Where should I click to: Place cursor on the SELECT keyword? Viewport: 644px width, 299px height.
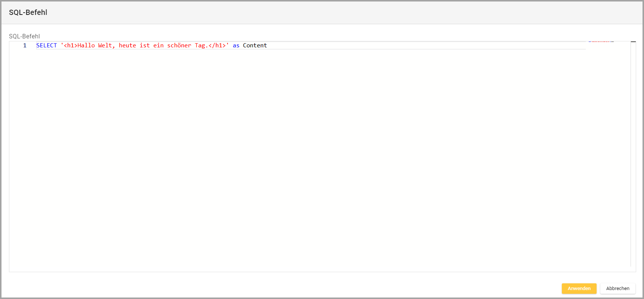tap(46, 45)
